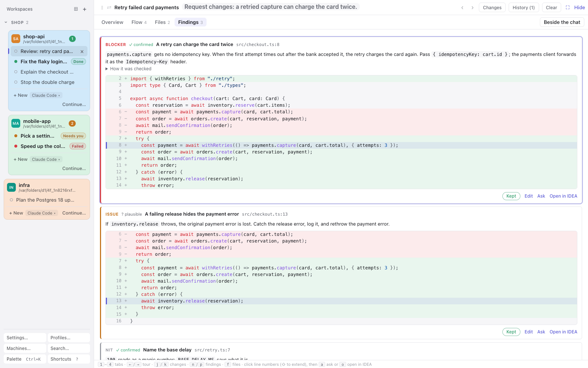Click orange status dot of Pick a settin...

(x=16, y=136)
